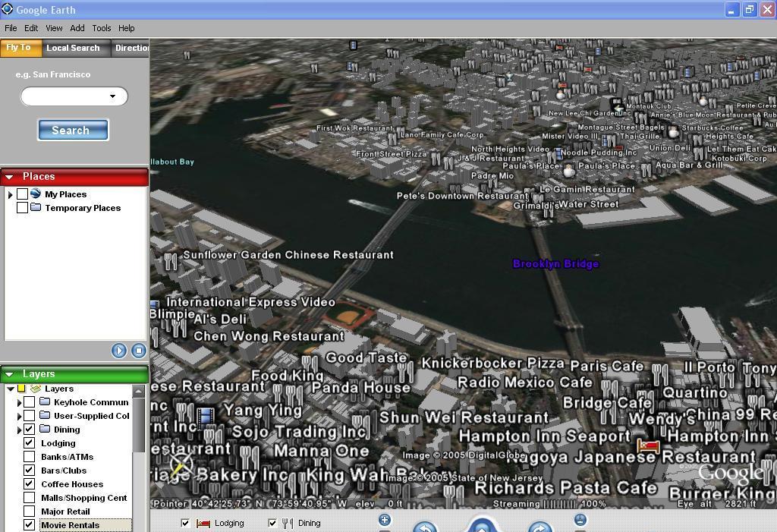Click the blue Search button

[73, 130]
